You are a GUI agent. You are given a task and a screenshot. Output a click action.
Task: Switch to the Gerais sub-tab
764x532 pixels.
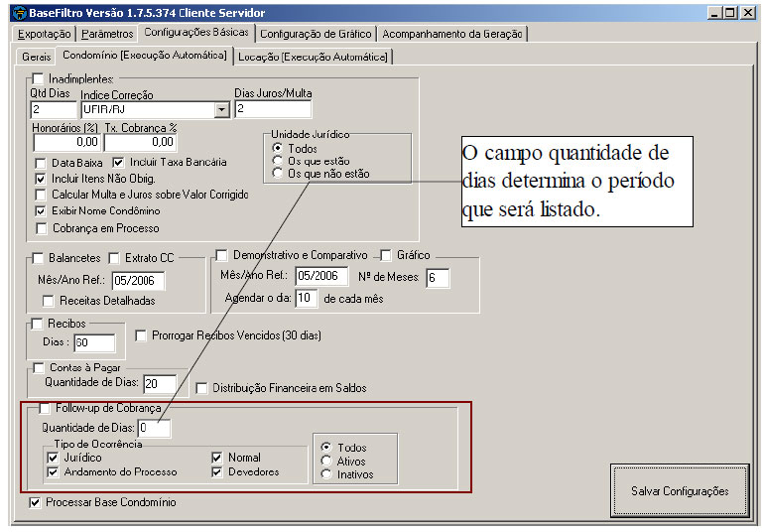coord(37,57)
